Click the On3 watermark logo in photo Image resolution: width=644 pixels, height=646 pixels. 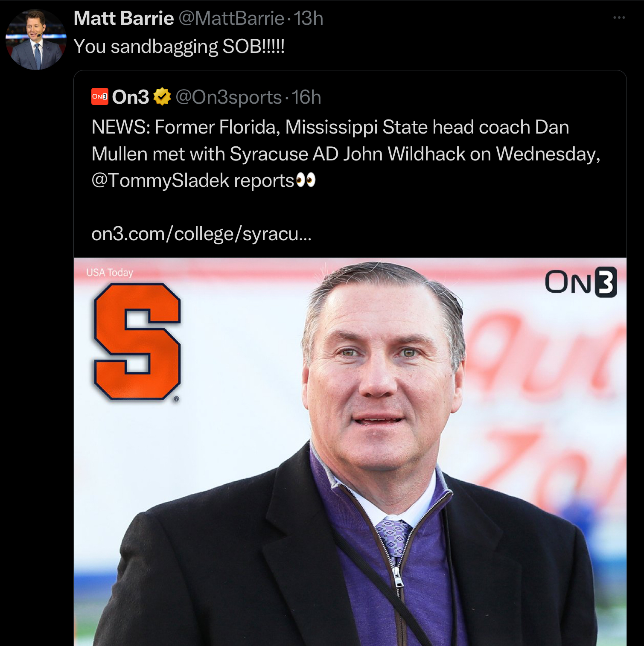[580, 282]
